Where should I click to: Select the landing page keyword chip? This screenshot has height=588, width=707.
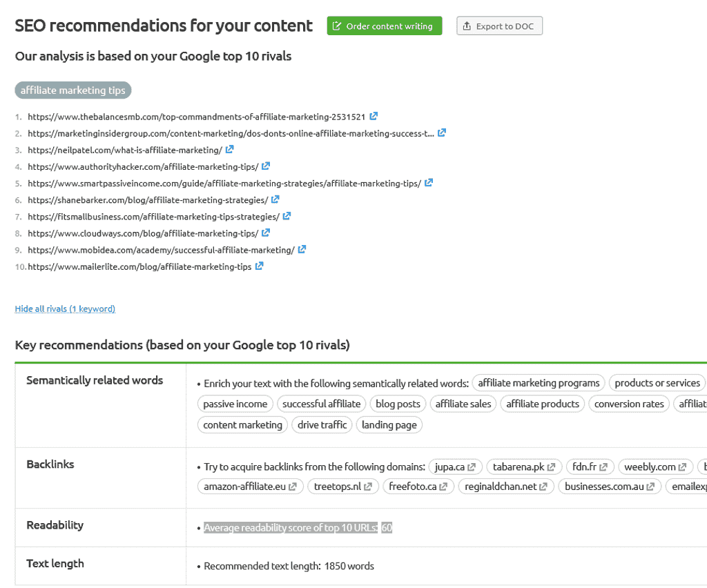point(389,425)
